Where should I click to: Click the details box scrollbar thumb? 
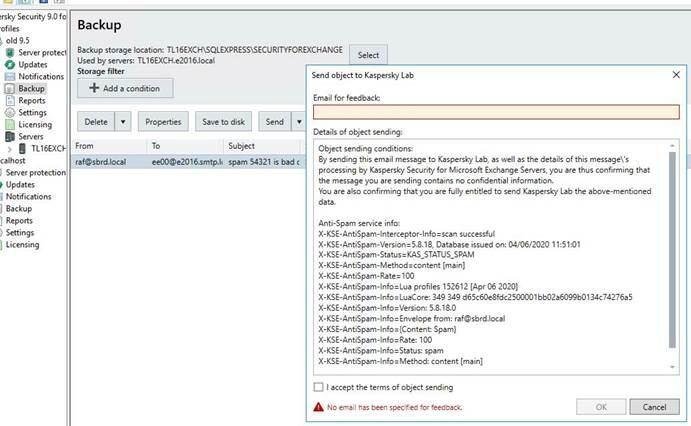point(672,250)
